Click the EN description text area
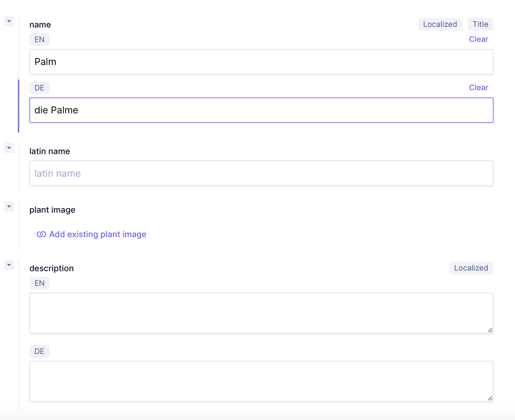The height and width of the screenshot is (420, 515). (261, 313)
